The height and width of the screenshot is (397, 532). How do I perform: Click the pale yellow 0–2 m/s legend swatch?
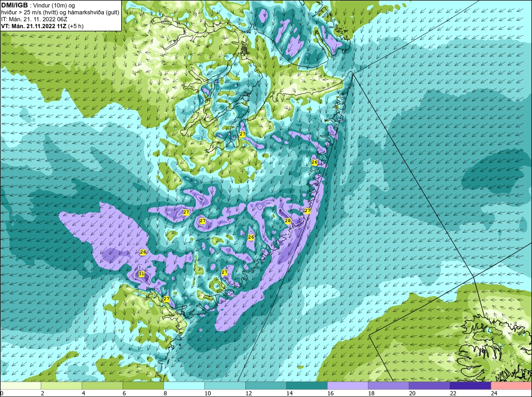pos(20,385)
